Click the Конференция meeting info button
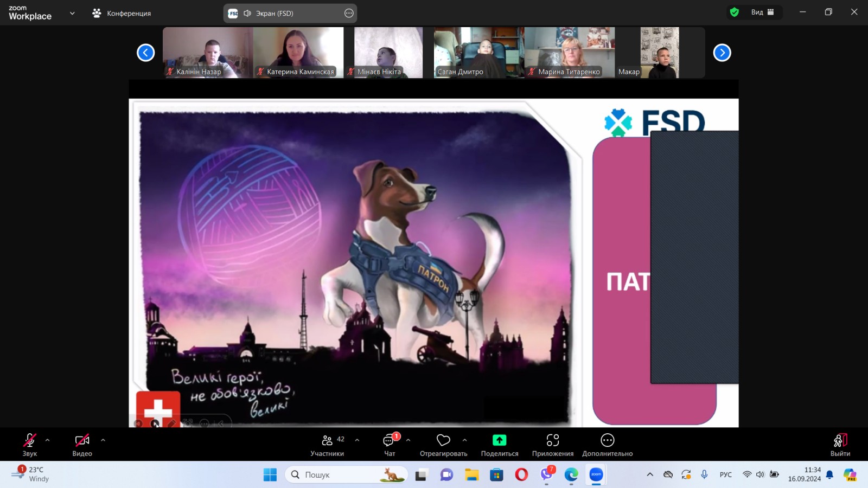 (122, 13)
